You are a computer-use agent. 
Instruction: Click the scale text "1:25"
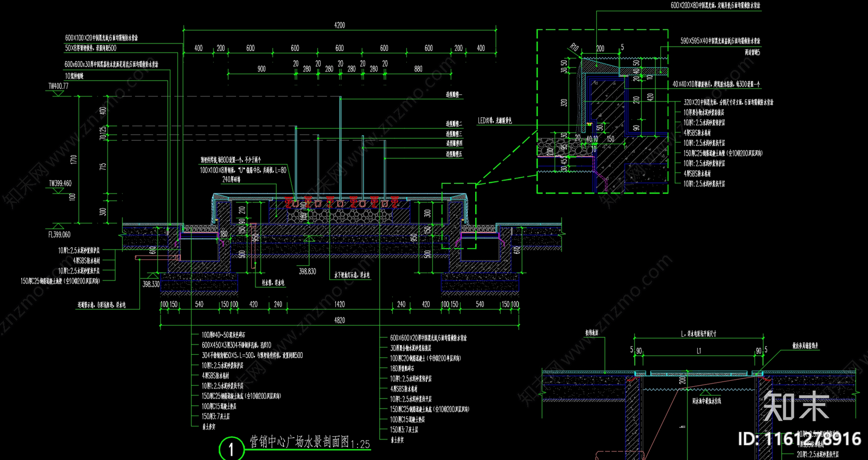pyautogui.click(x=360, y=444)
